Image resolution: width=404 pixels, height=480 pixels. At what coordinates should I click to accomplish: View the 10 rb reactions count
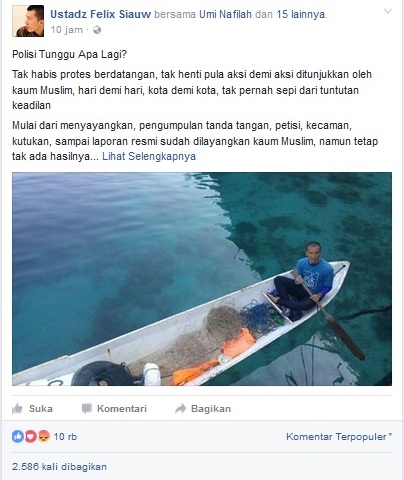tap(65, 437)
